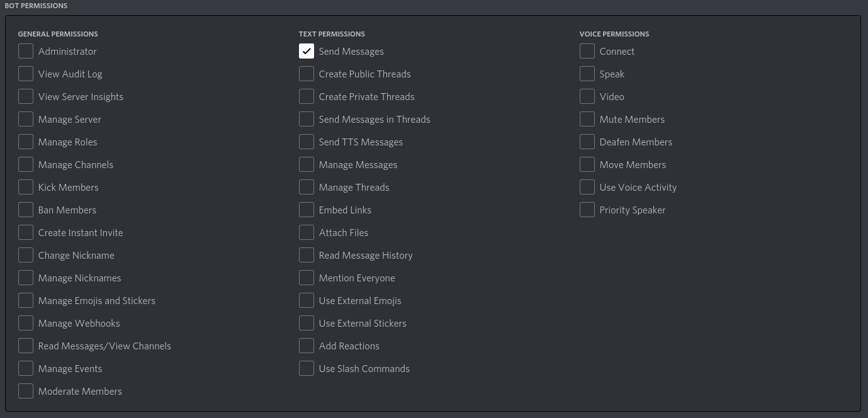Check the Speak permission

click(587, 74)
